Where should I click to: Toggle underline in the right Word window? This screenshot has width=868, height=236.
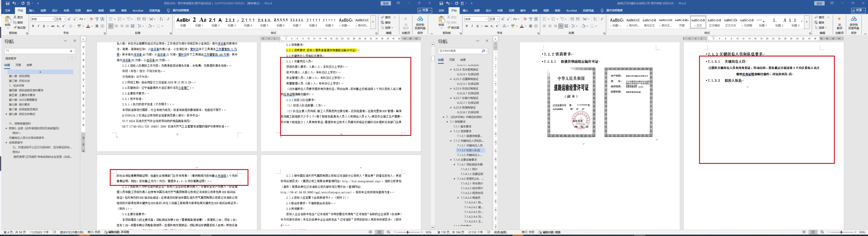477,26
